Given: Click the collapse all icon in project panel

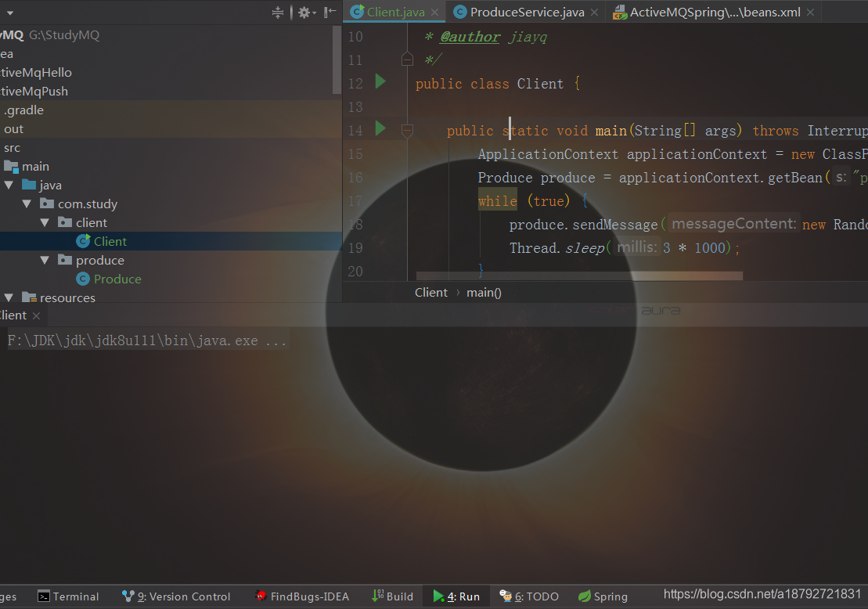Looking at the screenshot, I should tap(278, 13).
